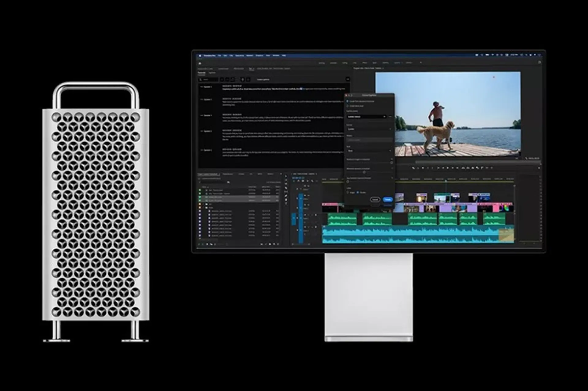
Task: Open the Sequence menu
Action: [239, 55]
